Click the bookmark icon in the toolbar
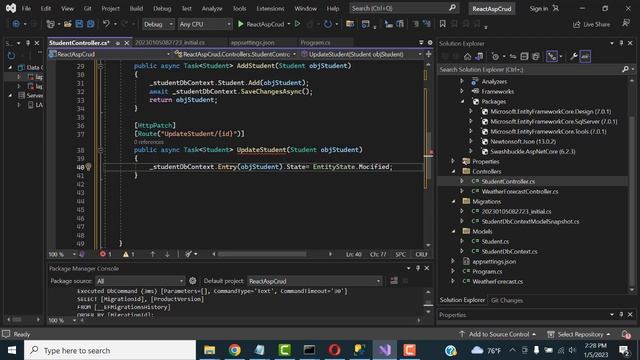This screenshot has width=640, height=360. pos(442,24)
